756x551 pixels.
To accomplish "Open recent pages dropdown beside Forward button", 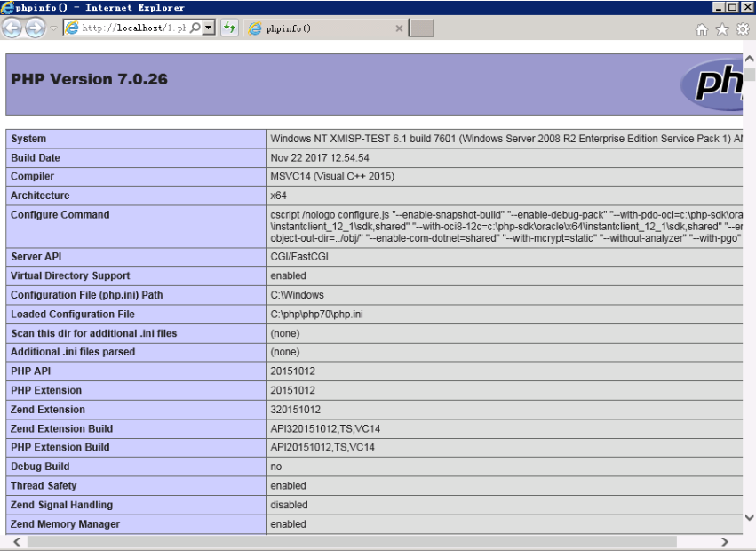I will [x=53, y=28].
